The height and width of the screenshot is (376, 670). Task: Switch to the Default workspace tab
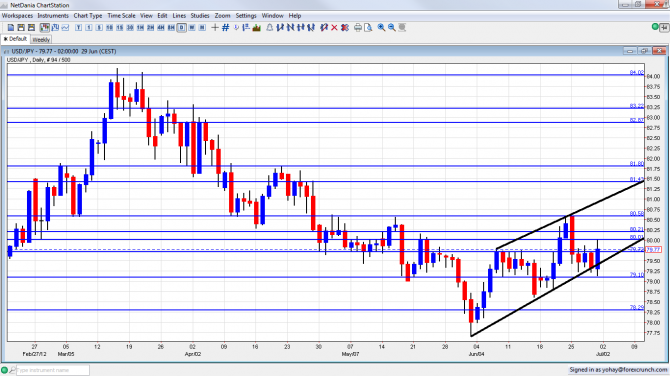pyautogui.click(x=15, y=39)
